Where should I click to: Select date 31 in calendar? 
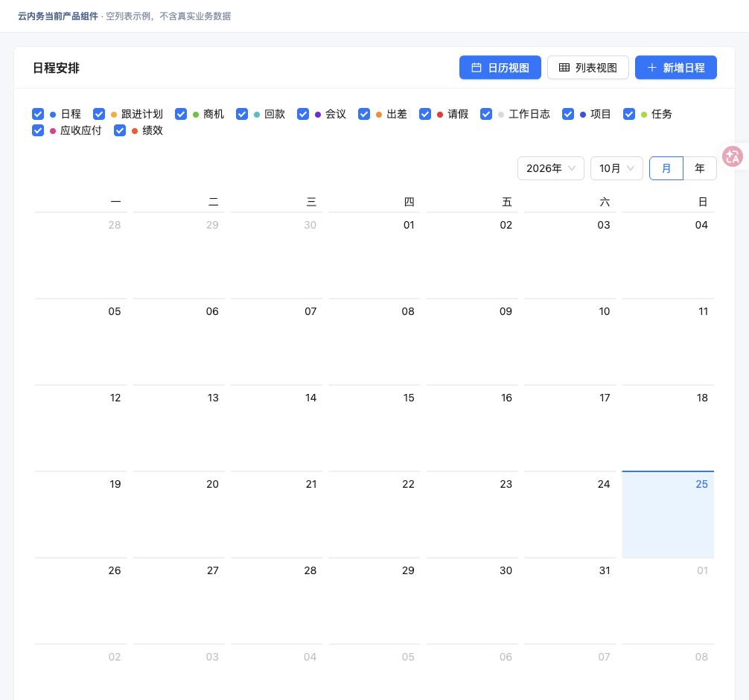[x=570, y=601]
